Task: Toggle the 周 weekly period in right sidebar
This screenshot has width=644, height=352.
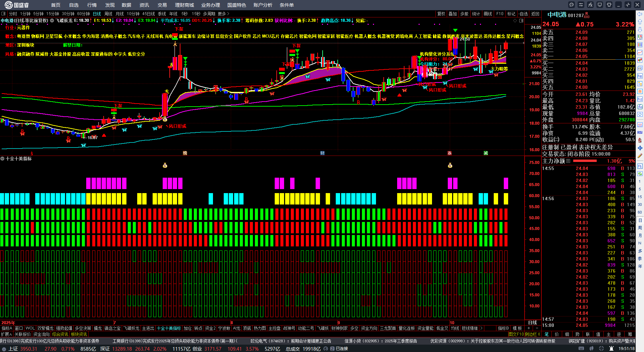Action: [640, 228]
